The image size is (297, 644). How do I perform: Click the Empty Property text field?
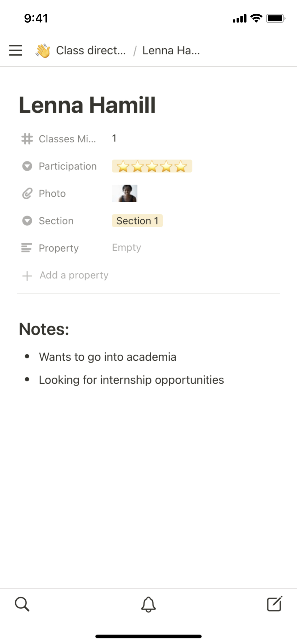point(127,247)
